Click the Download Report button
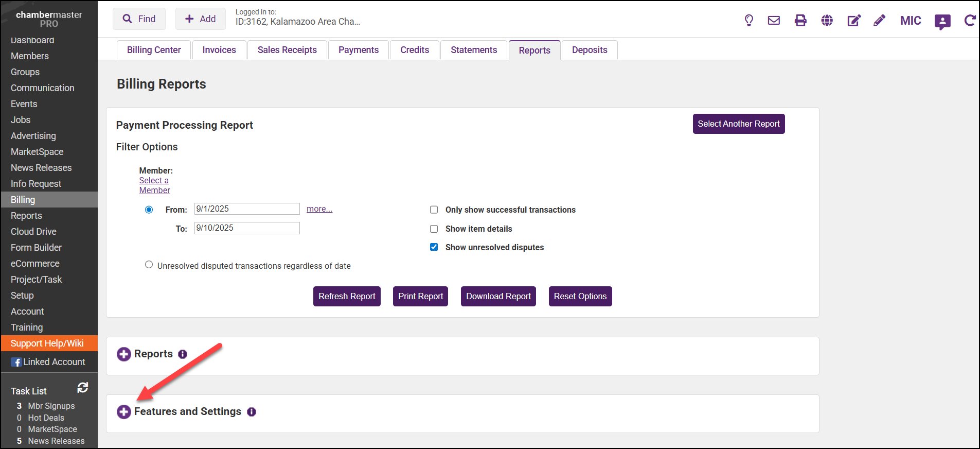980x449 pixels. (498, 297)
